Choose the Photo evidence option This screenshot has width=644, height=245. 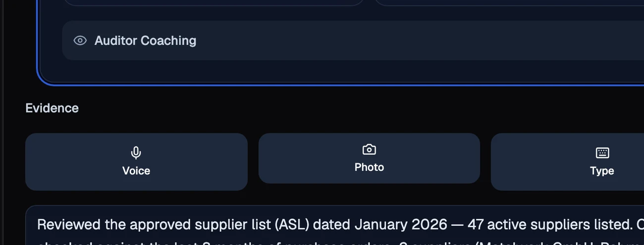[x=369, y=158]
